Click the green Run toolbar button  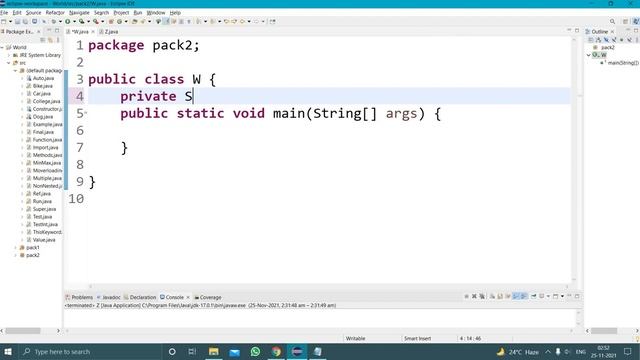point(67,21)
